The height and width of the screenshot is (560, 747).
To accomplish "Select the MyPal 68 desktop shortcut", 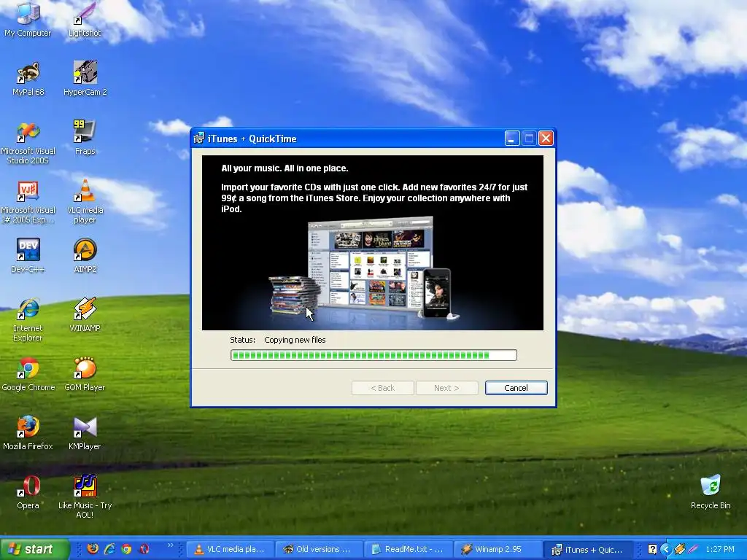I will tap(28, 79).
